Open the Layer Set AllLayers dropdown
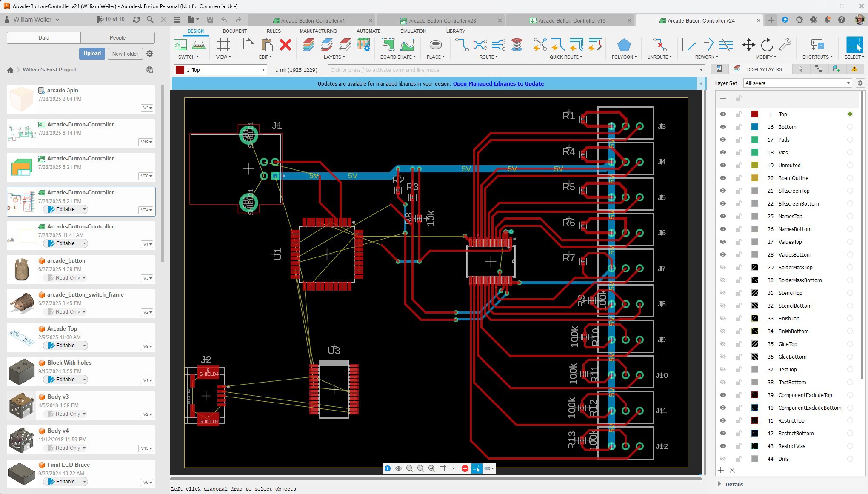The width and height of the screenshot is (868, 494). coord(797,83)
